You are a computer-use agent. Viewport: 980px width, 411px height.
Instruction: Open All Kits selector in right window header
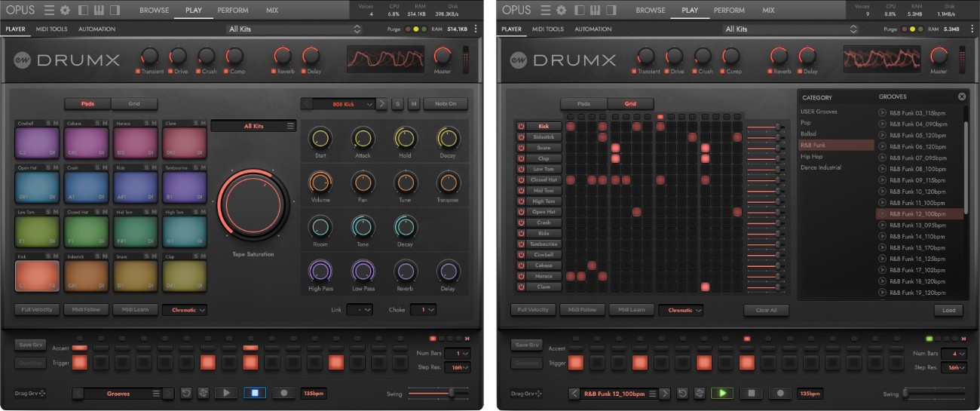click(x=792, y=29)
